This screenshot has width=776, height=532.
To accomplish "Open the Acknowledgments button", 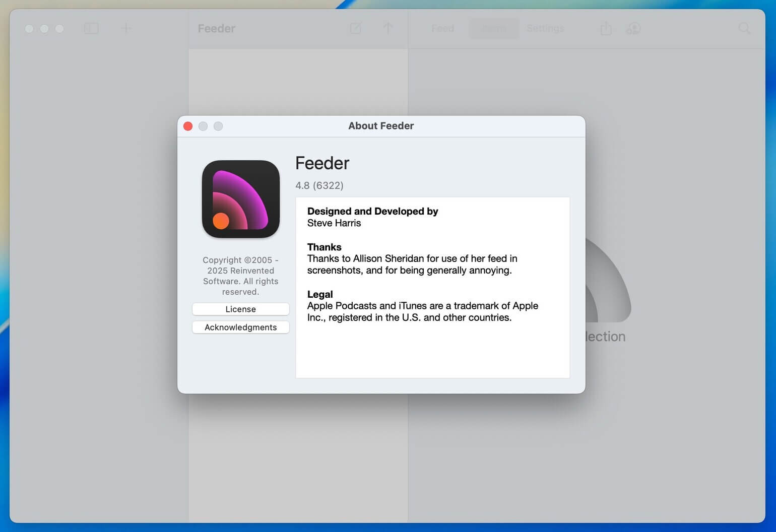I will pos(241,327).
